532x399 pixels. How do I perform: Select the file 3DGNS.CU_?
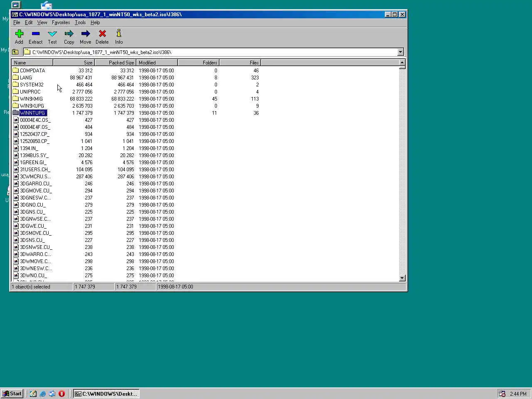tap(32, 212)
